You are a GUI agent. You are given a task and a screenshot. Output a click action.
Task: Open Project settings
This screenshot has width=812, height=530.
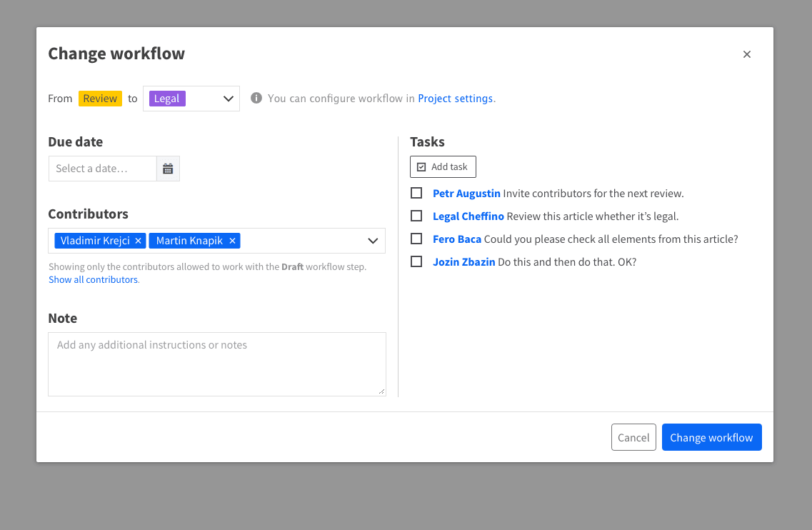pyautogui.click(x=455, y=98)
